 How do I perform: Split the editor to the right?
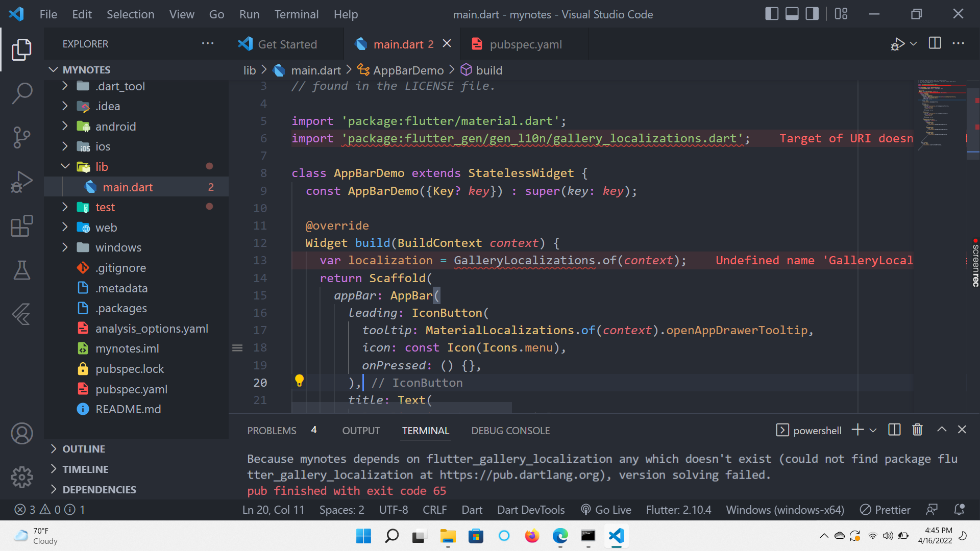pos(935,43)
